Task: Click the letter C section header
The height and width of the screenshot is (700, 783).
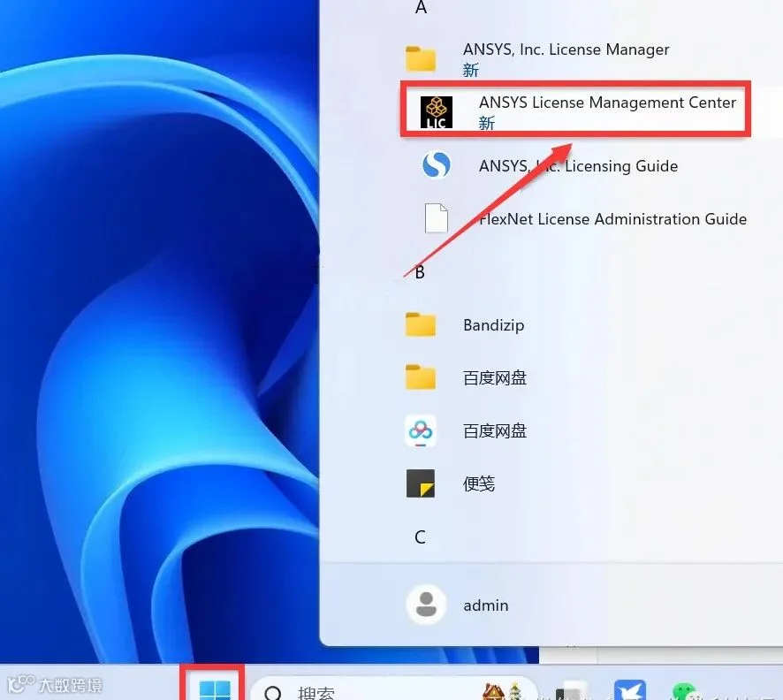Action: pyautogui.click(x=420, y=537)
